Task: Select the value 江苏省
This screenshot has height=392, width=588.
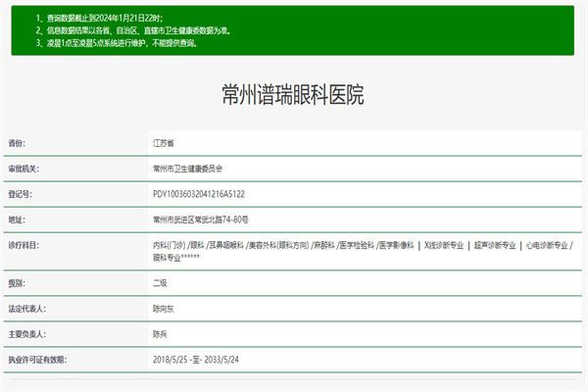Action: tap(163, 143)
